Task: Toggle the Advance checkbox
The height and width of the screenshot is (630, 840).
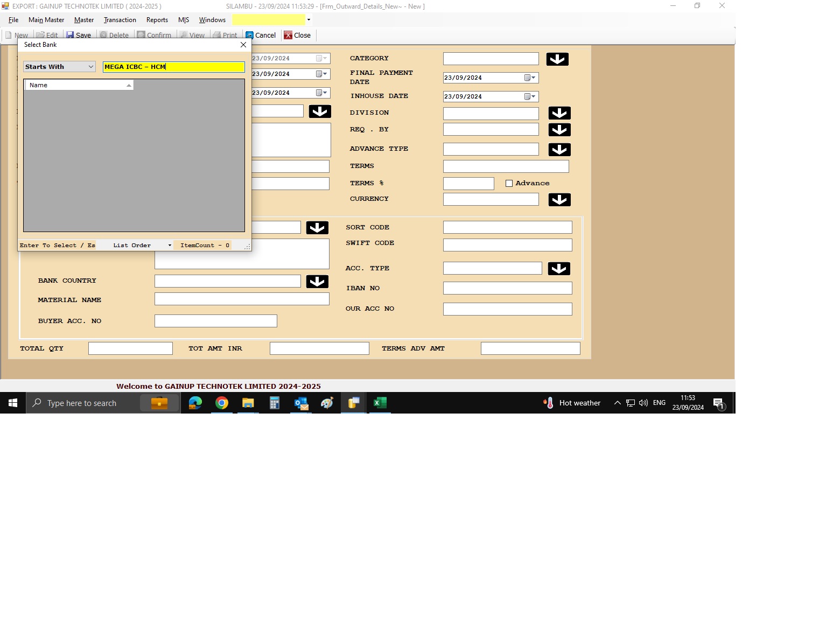Action: 509,184
